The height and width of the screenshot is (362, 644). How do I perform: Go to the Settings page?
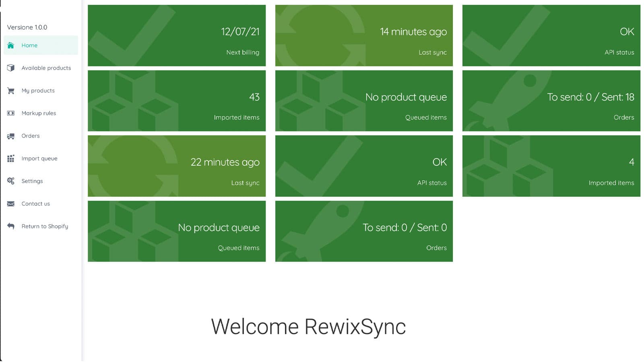(32, 181)
